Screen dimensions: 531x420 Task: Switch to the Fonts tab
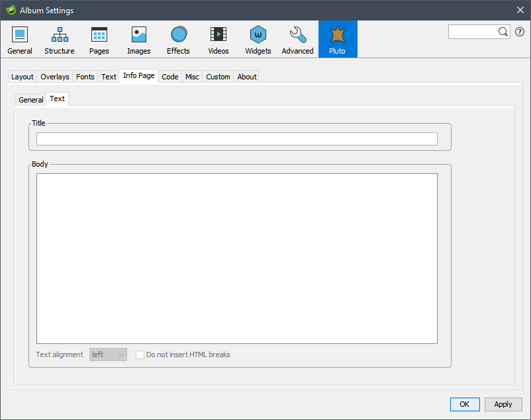(x=85, y=77)
